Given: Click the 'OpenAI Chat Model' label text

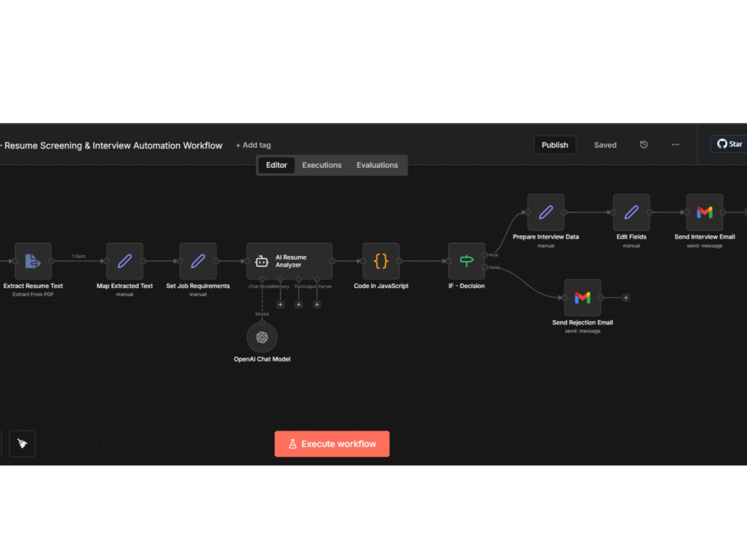Looking at the screenshot, I should [261, 359].
